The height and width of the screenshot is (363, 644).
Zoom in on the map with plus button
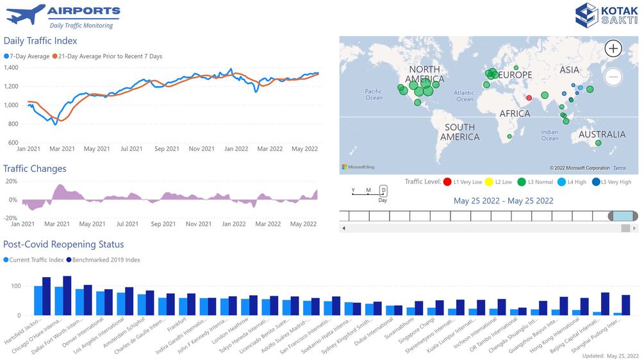(613, 49)
